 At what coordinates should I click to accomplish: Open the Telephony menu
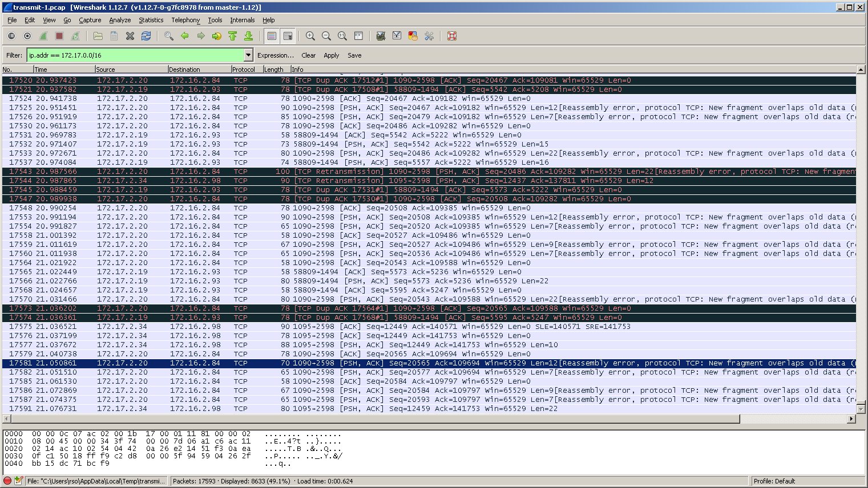pos(185,20)
